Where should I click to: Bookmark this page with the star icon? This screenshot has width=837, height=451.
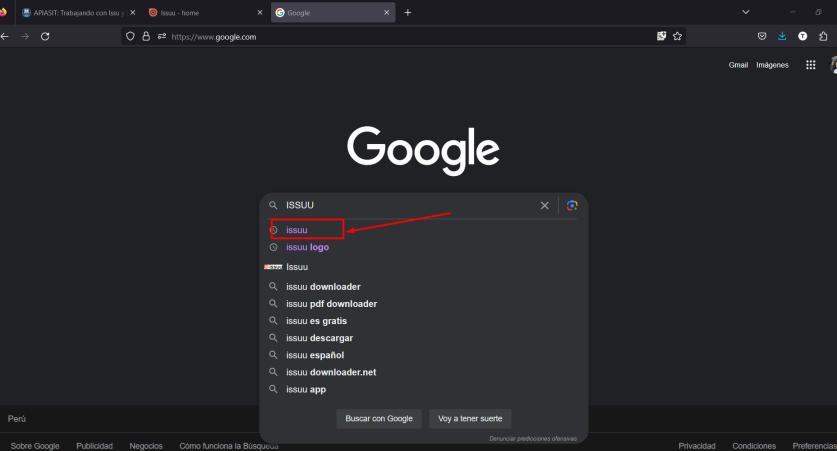tap(677, 36)
